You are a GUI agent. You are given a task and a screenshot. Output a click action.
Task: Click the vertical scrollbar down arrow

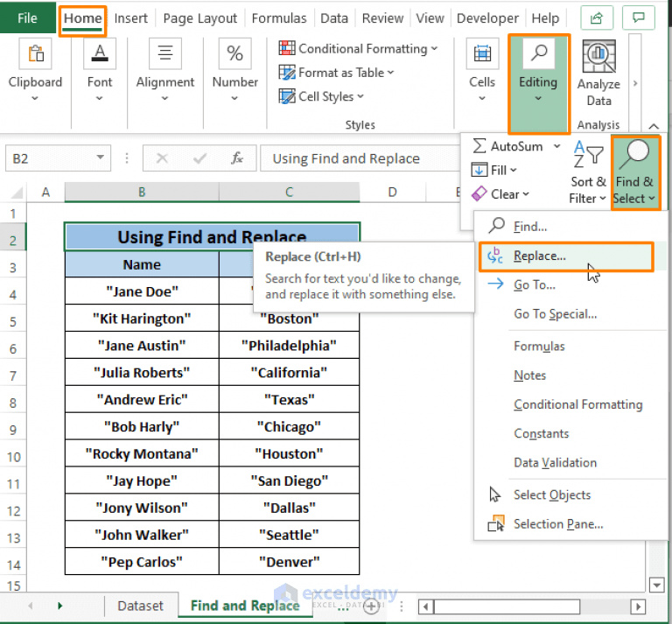click(x=656, y=585)
